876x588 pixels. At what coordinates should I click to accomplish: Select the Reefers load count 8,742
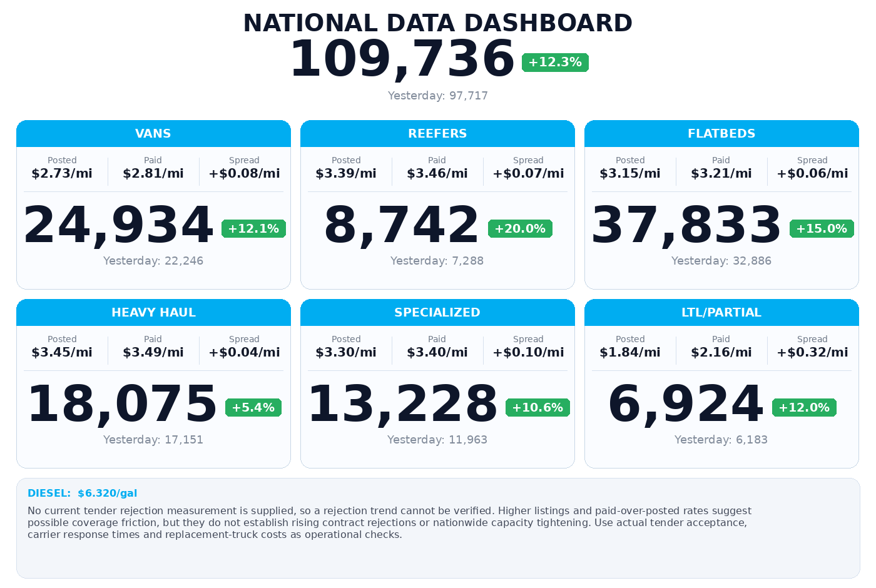tap(402, 225)
